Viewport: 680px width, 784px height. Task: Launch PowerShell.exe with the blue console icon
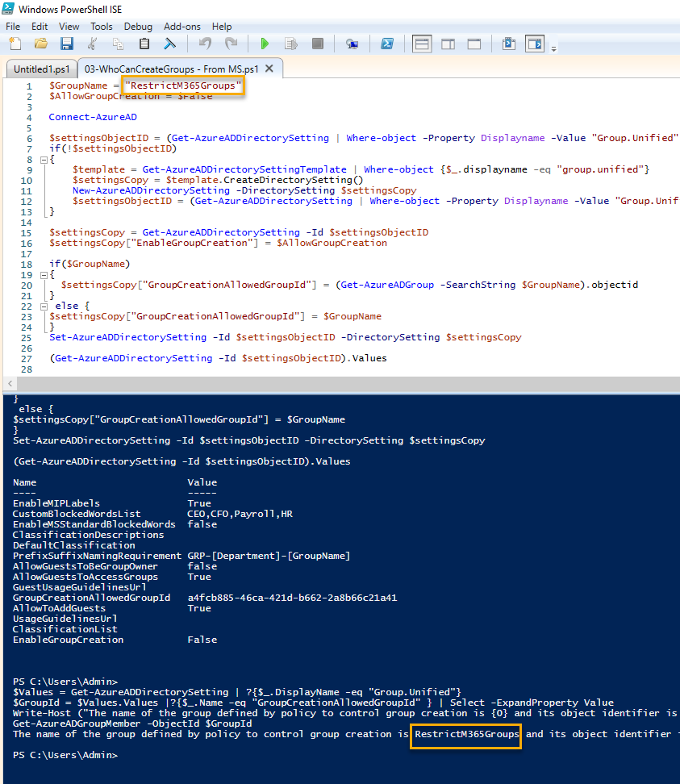tap(387, 44)
